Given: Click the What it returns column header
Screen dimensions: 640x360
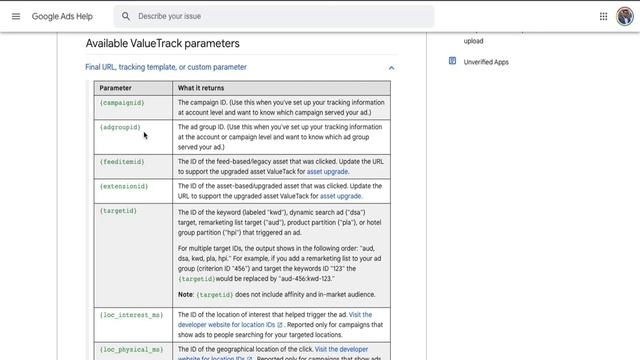Looking at the screenshot, I should click(281, 88).
